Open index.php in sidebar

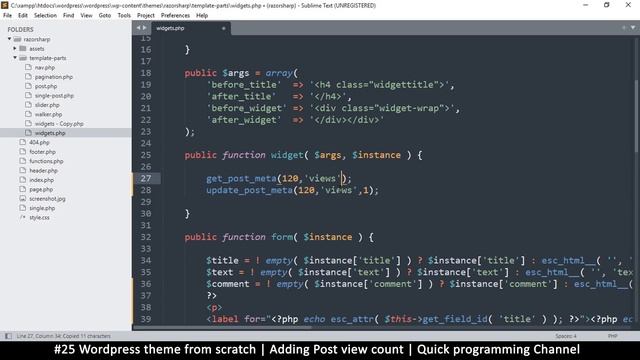coord(42,180)
